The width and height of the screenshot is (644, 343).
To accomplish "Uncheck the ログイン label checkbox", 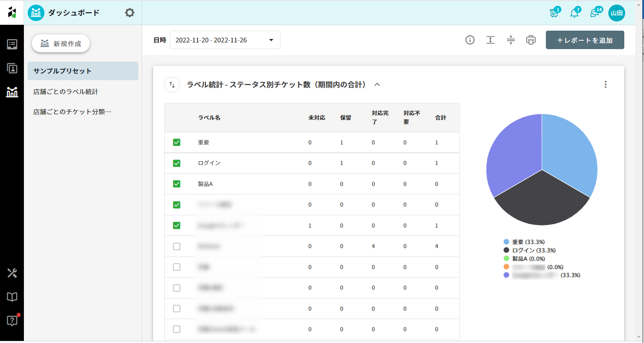I will coord(177,163).
